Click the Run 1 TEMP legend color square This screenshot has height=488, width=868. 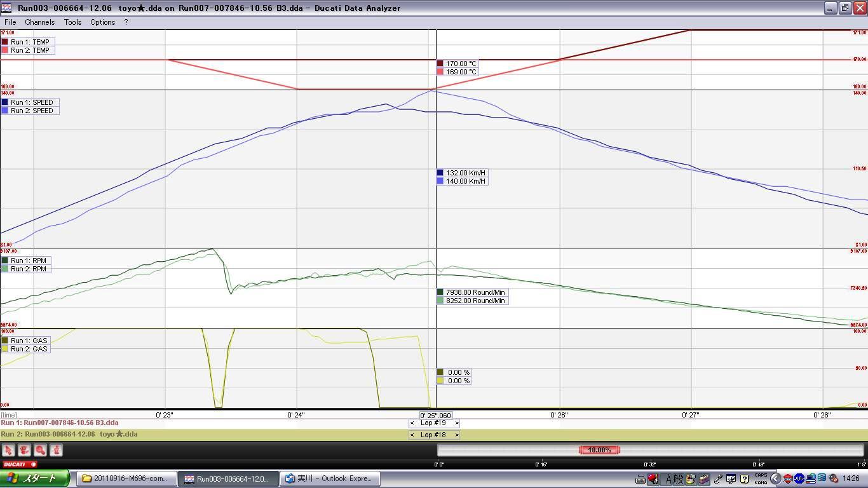[5, 42]
